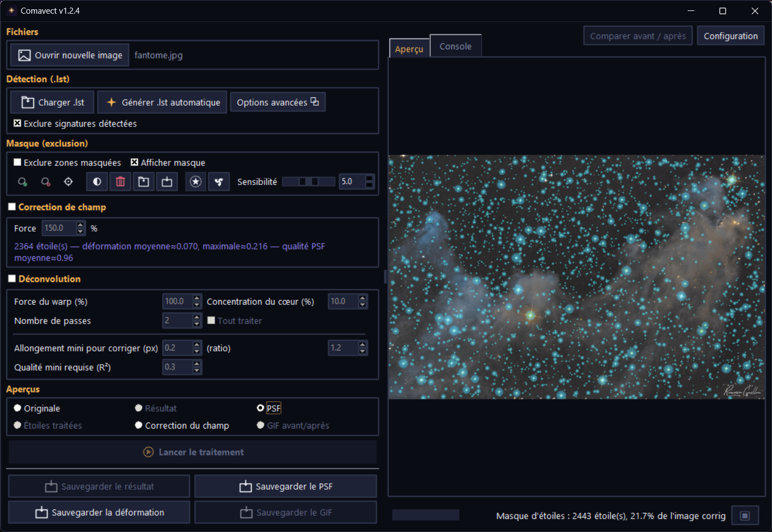Viewport: 772px width, 532px height.
Task: Switch to the Aperçu tab
Action: (x=409, y=49)
